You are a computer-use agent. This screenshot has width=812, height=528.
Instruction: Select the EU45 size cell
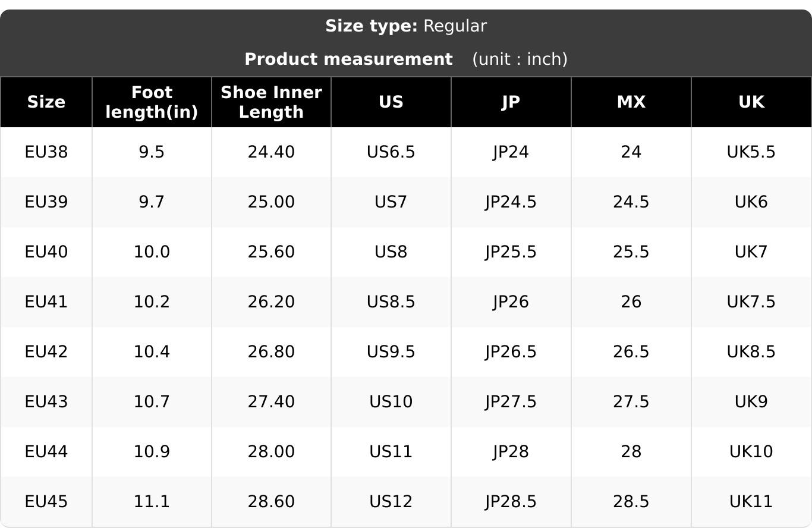[x=46, y=502]
